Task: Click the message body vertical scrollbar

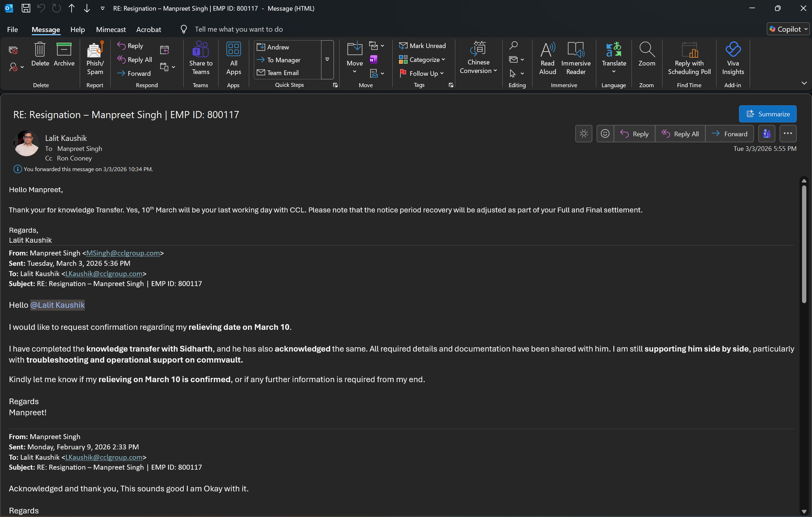Action: tap(803, 244)
